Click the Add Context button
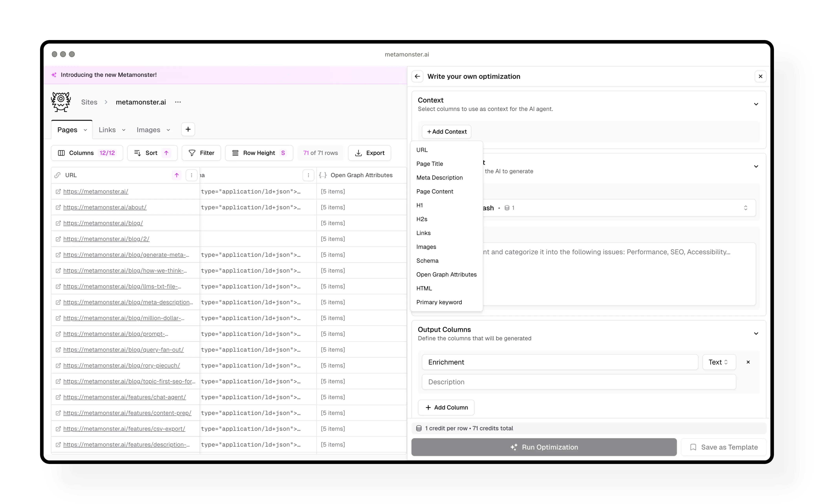 click(x=446, y=131)
